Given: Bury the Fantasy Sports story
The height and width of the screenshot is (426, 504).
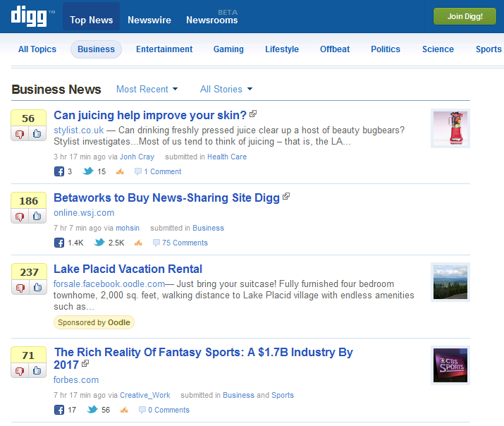Looking at the screenshot, I should pyautogui.click(x=20, y=371).
